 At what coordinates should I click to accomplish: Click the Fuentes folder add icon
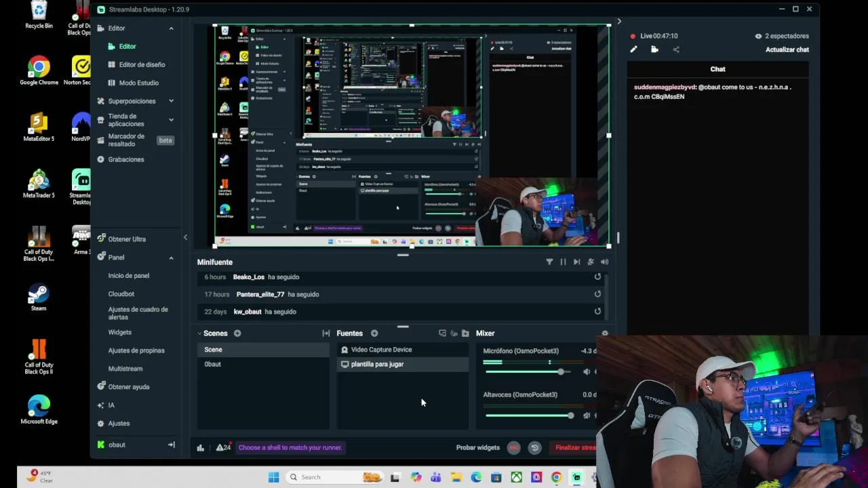coord(465,333)
